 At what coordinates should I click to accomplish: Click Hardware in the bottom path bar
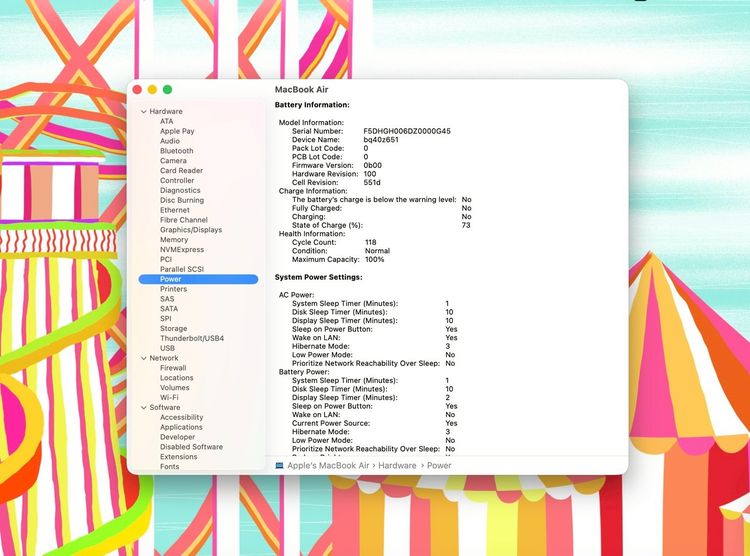pos(397,466)
